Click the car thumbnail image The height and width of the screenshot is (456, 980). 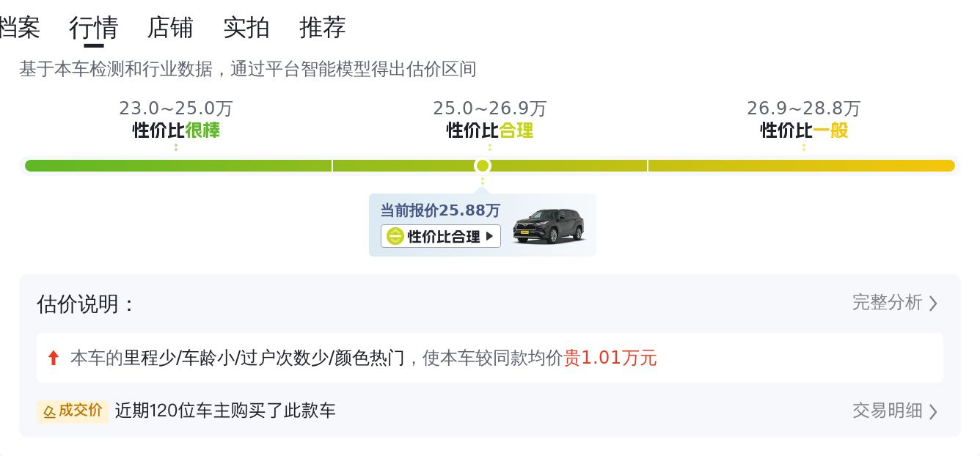pyautogui.click(x=549, y=226)
